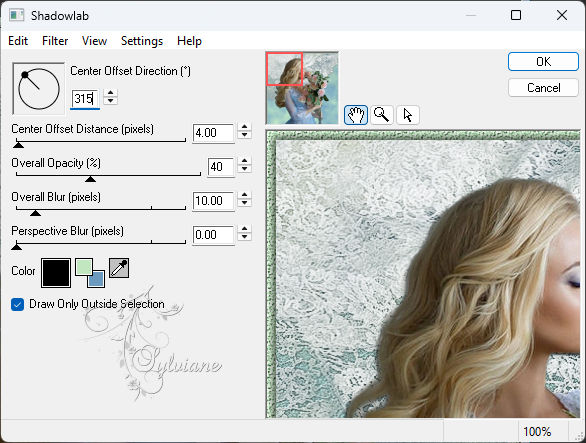Toggle Draw Only Outside Selection checkbox
The height and width of the screenshot is (443, 586).
click(18, 304)
